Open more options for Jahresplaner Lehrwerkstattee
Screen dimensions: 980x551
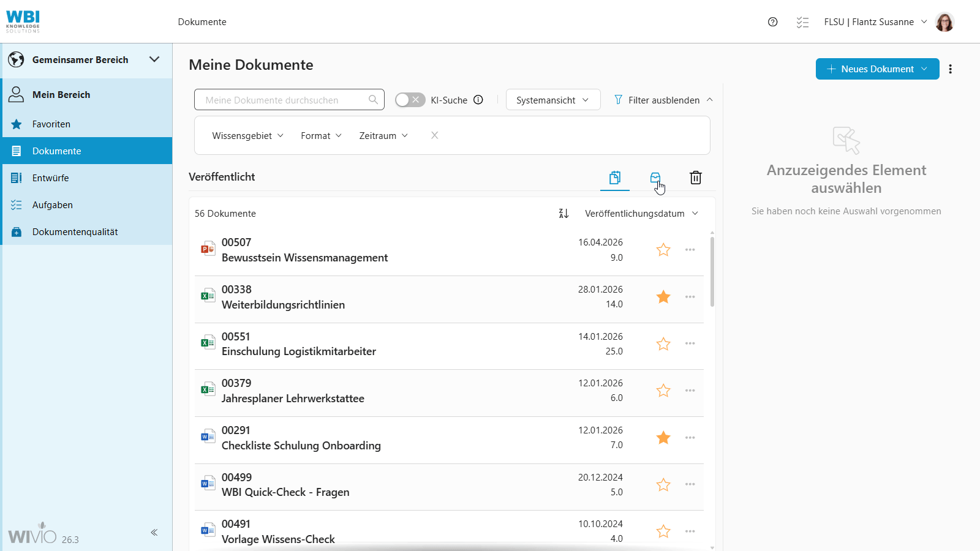(690, 391)
